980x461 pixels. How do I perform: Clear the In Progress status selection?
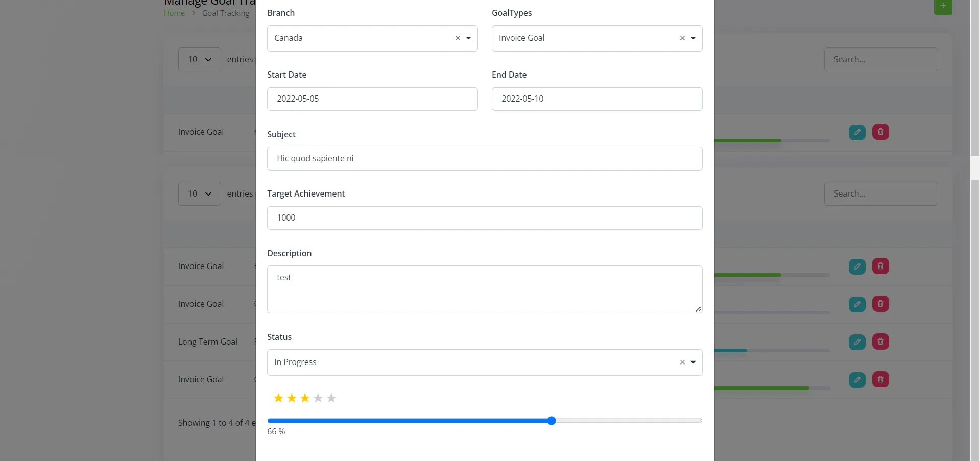point(682,362)
